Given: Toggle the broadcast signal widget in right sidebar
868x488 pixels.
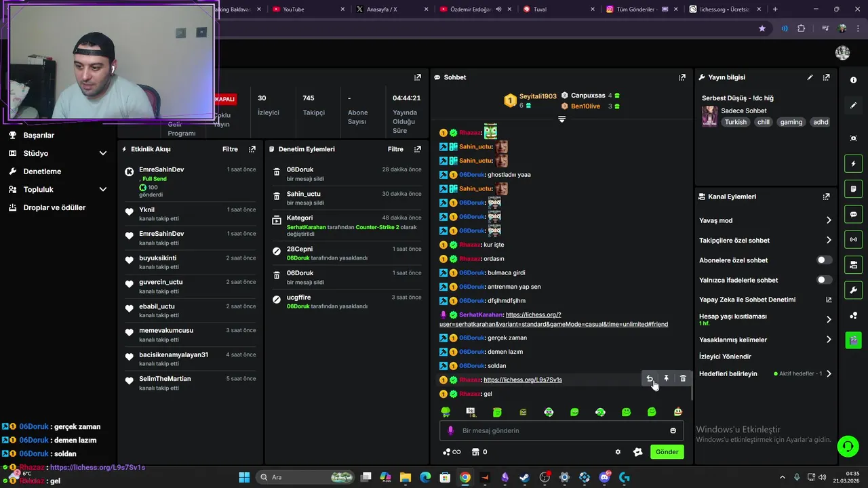Looking at the screenshot, I should pos(853,239).
